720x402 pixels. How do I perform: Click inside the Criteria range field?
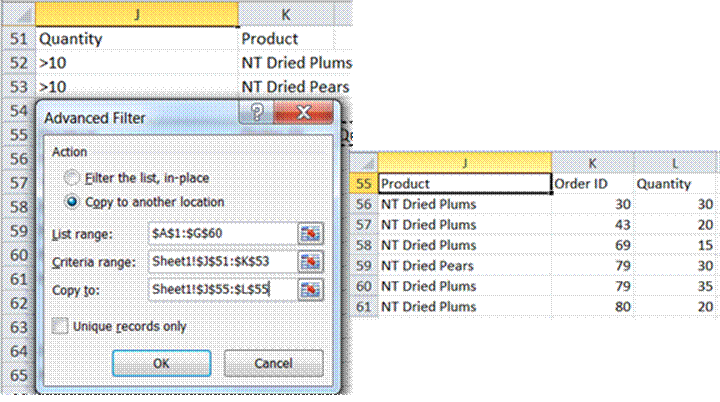[x=220, y=261]
